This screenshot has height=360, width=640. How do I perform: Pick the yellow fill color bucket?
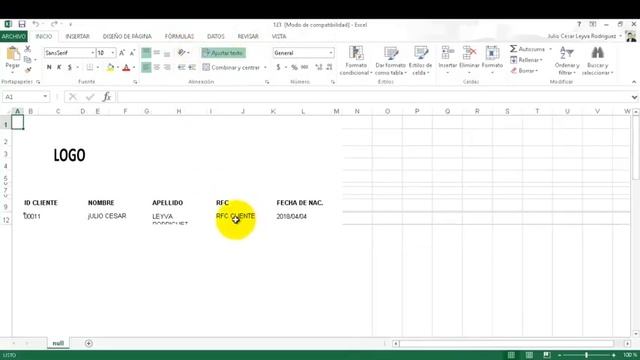click(x=110, y=67)
